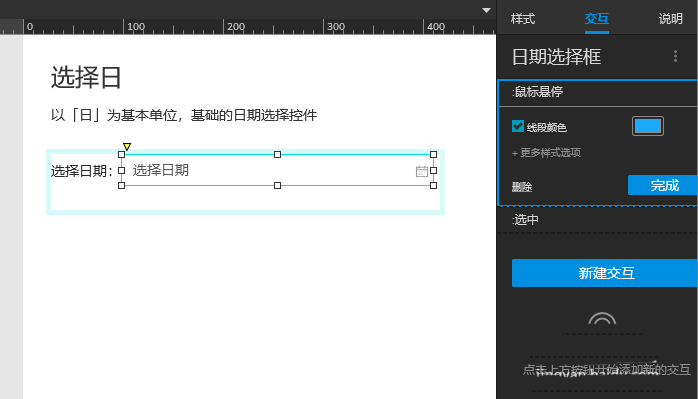Click the 更多样式选项 link
698x399 pixels.
point(546,153)
